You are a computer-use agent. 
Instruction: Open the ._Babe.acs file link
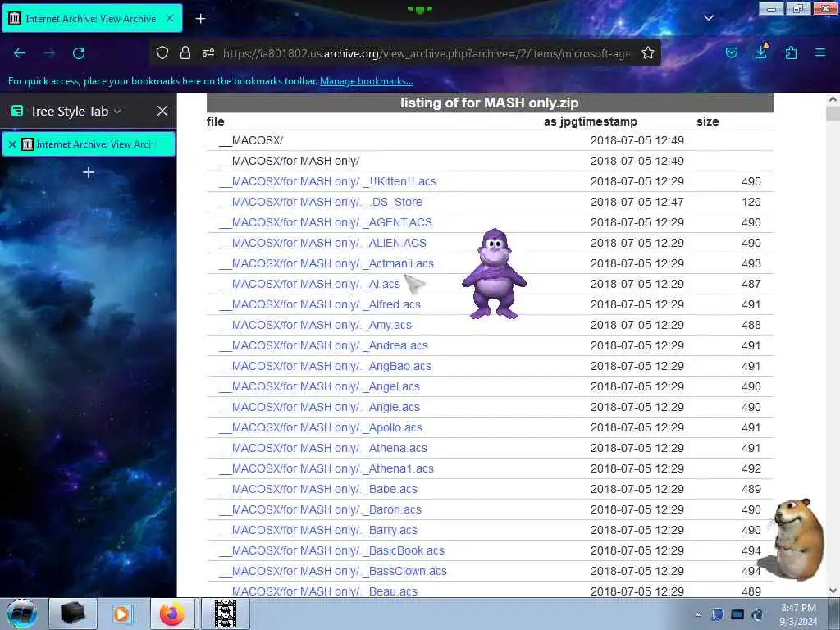(x=318, y=489)
